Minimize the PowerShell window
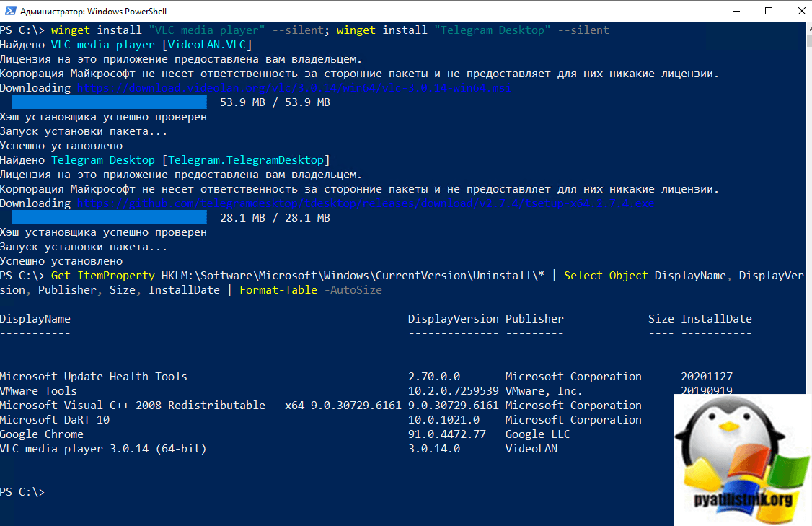Image resolution: width=812 pixels, height=526 pixels. tap(737, 11)
